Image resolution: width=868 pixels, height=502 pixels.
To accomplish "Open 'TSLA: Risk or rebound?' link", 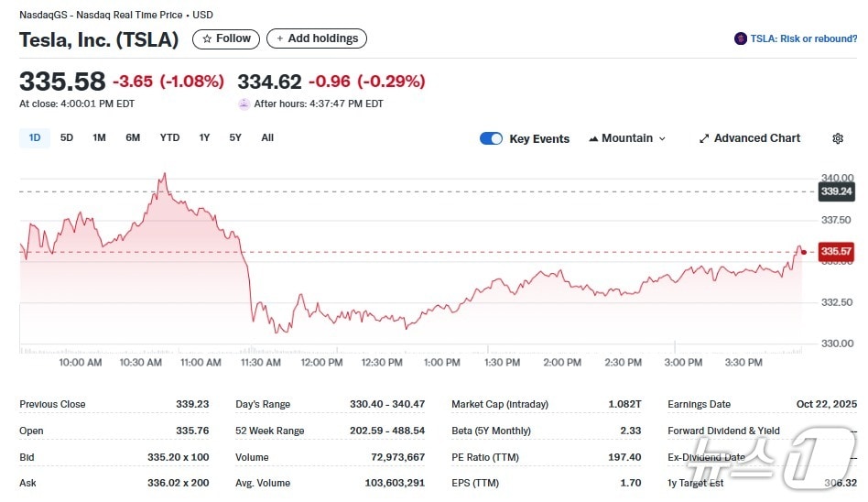I will (x=803, y=38).
